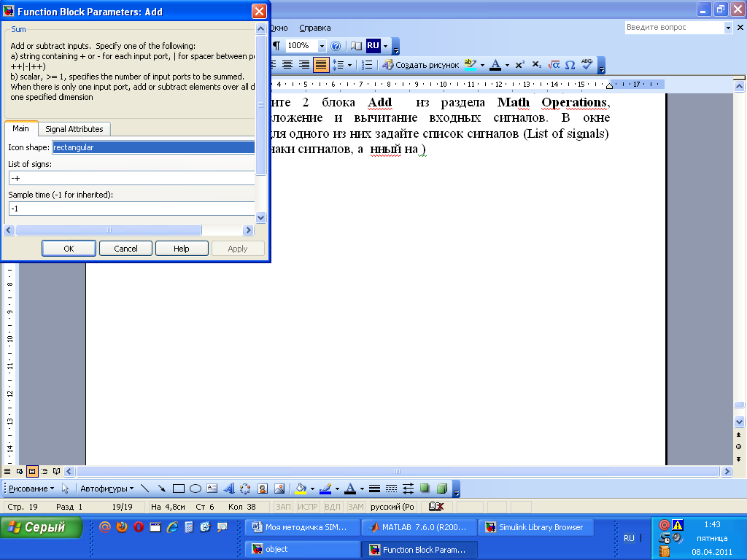Viewport: 747px width, 560px height.
Task: Insert clip art picture
Action: [x=263, y=489]
